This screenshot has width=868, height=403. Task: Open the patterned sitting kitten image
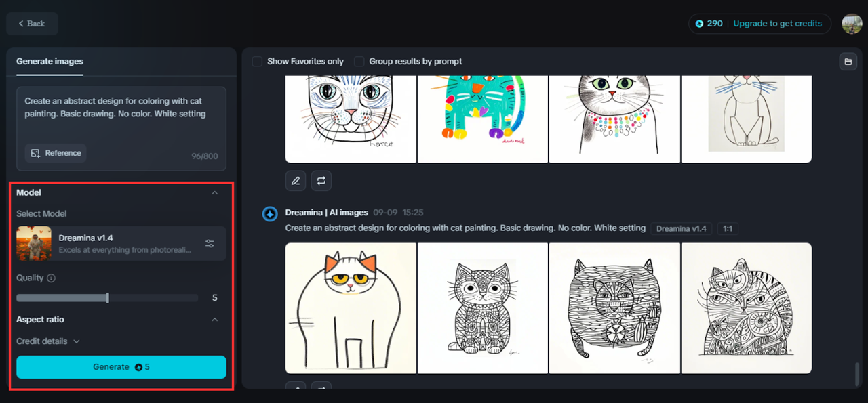tap(482, 308)
